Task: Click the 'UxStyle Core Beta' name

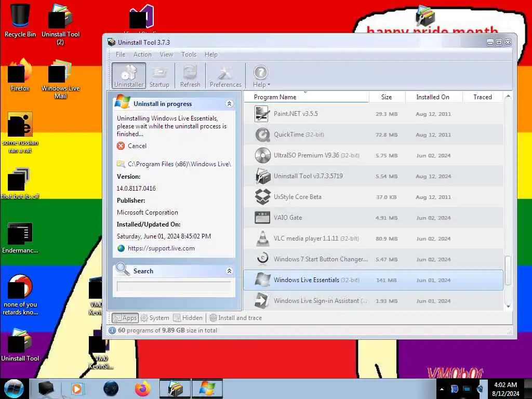Action: [x=298, y=197]
